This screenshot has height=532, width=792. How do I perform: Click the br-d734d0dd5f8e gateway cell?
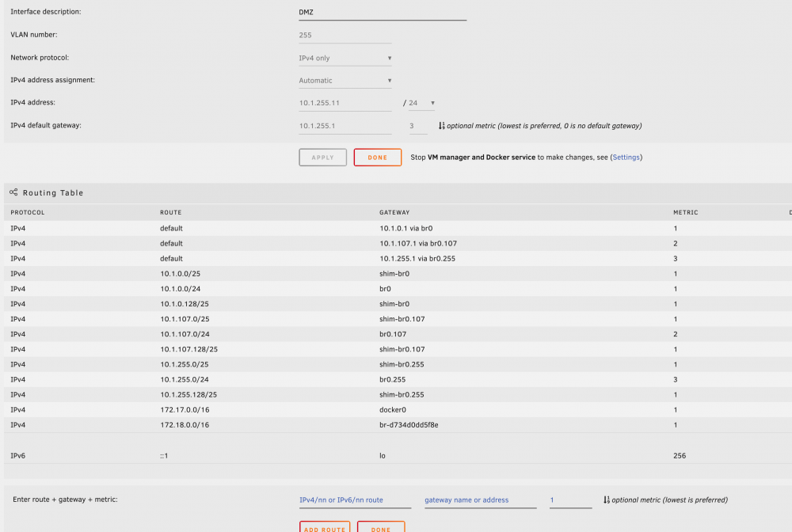pyautogui.click(x=409, y=425)
